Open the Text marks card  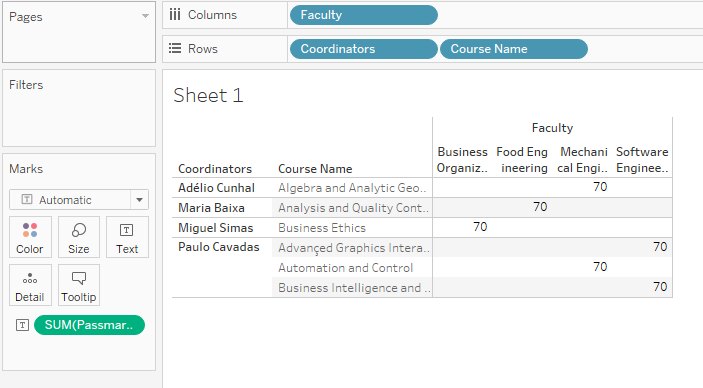tap(127, 237)
